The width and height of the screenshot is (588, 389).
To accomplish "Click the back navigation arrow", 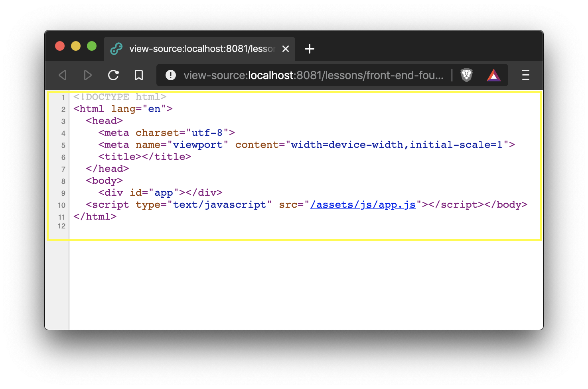I will pyautogui.click(x=62, y=75).
